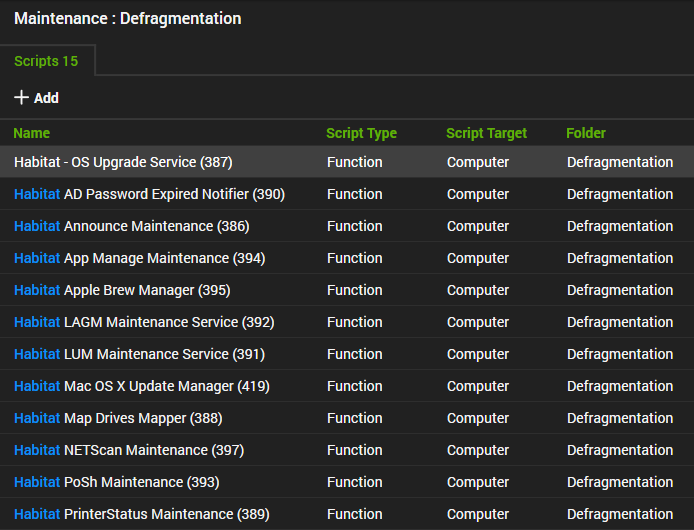Click the plus icon beside Add

[21, 98]
